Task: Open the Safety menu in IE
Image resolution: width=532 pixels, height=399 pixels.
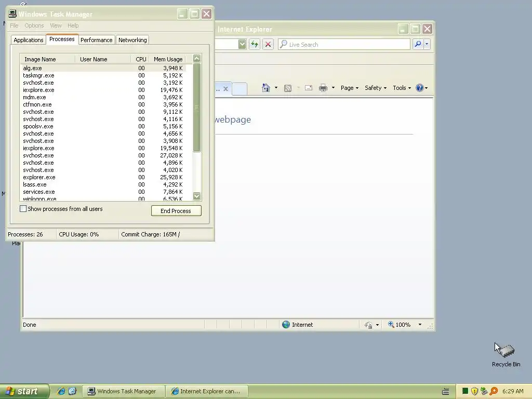Action: 376,88
